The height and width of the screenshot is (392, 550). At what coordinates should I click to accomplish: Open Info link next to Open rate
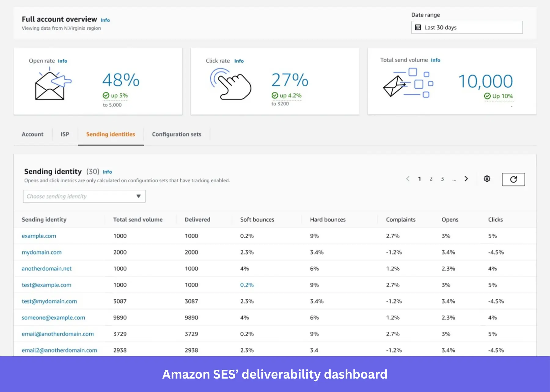[x=63, y=61]
